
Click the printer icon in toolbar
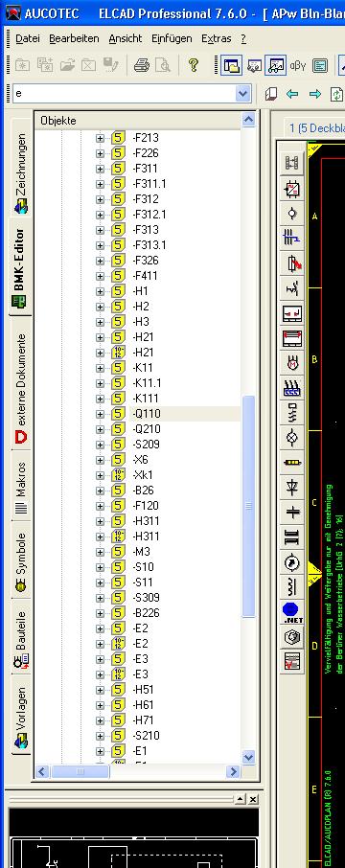[x=141, y=66]
